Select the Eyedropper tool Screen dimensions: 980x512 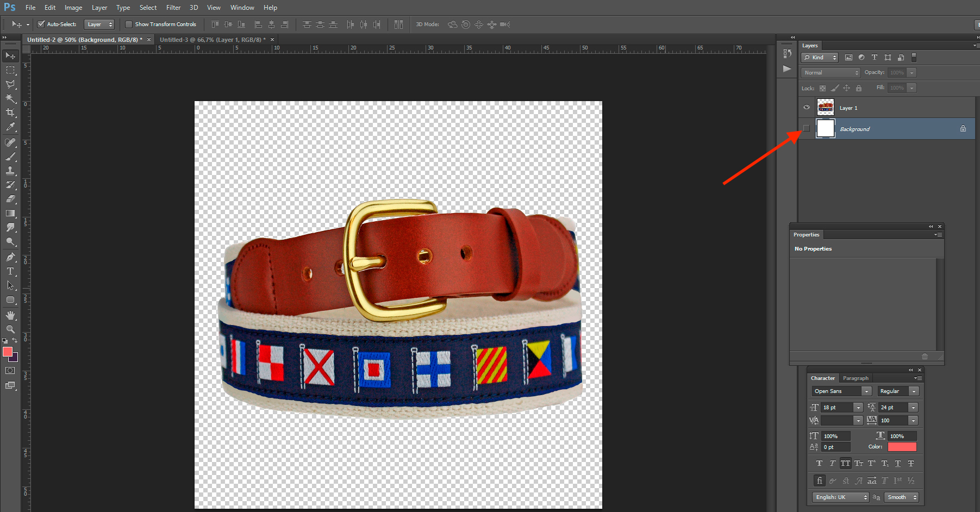click(10, 127)
